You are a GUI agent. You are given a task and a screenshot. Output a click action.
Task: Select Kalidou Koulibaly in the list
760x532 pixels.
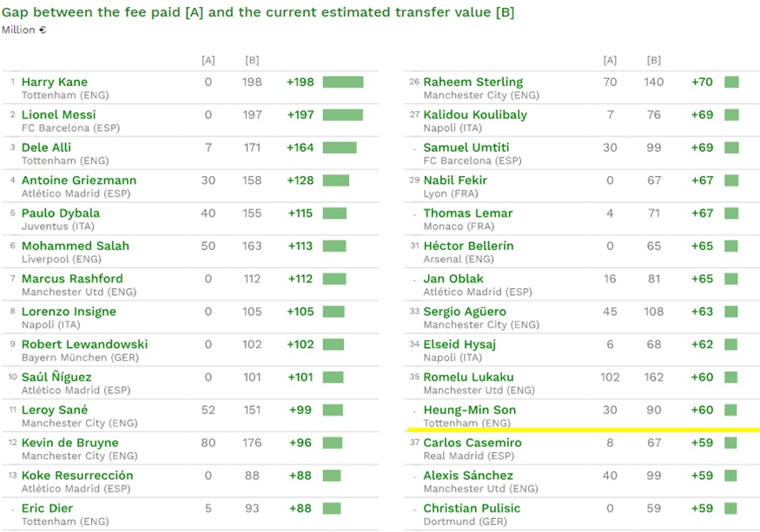[475, 115]
